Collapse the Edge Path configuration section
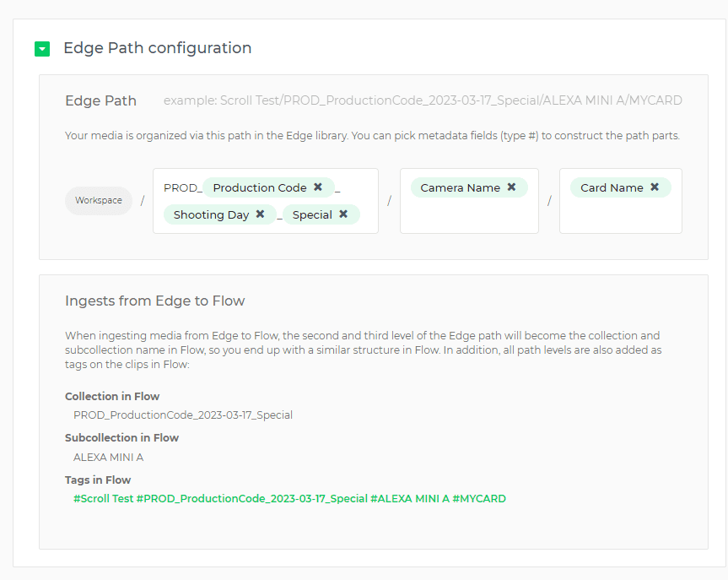 (42, 48)
